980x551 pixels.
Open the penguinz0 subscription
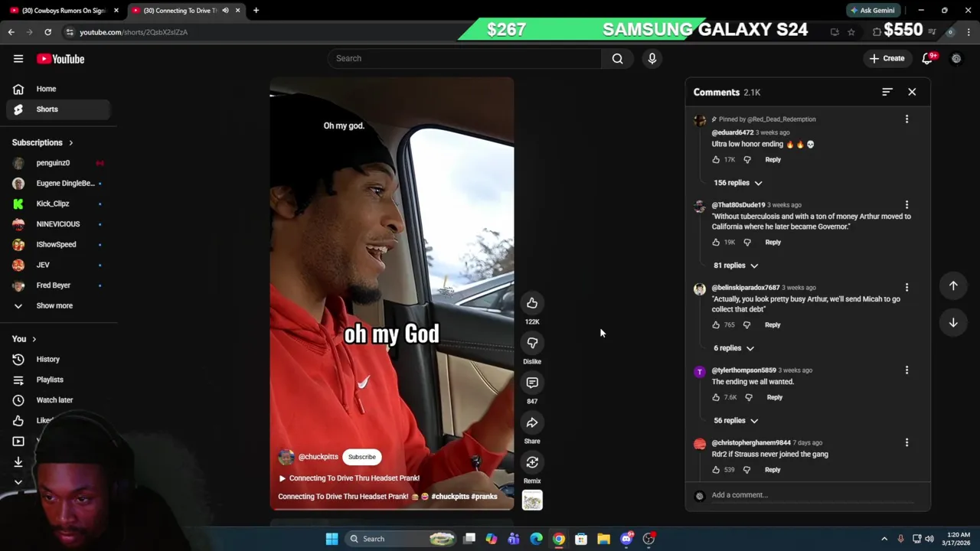pos(59,163)
